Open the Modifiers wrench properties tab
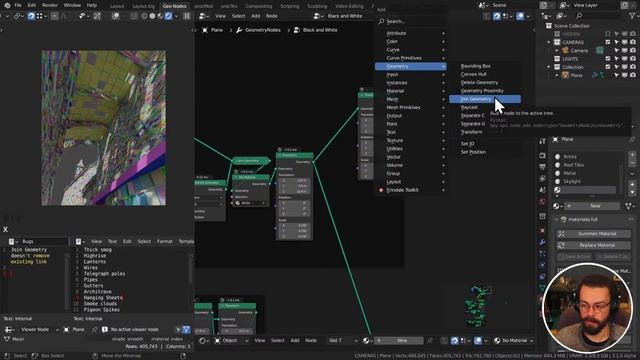Viewport: 640px width, 360px height. (x=542, y=242)
